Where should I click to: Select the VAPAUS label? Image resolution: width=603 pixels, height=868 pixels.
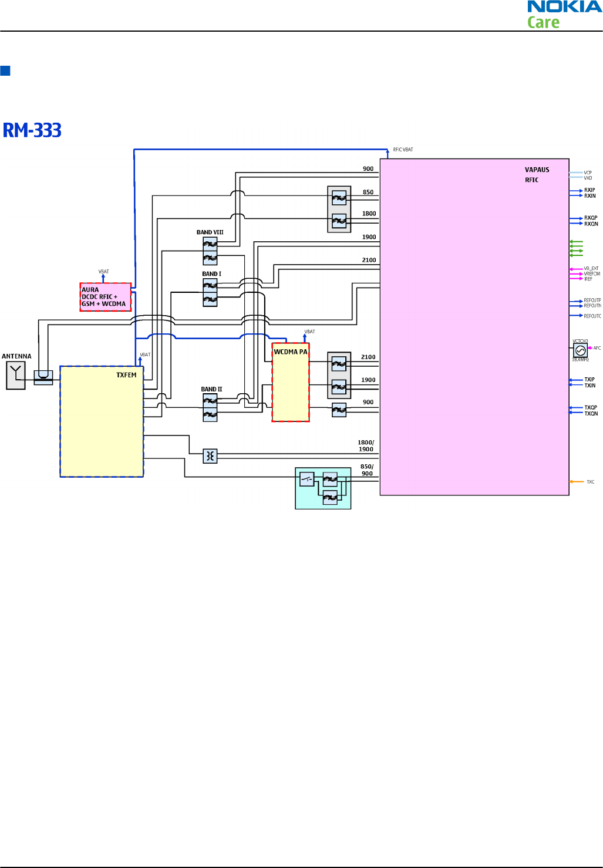point(537,170)
